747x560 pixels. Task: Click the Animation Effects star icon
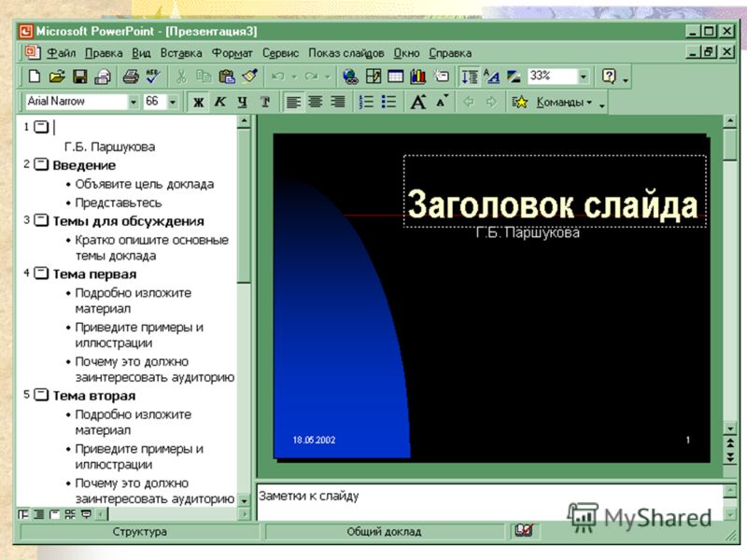pos(519,102)
